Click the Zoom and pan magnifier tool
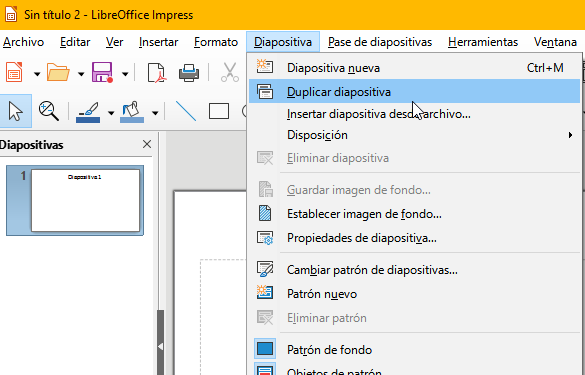The image size is (585, 375). [x=49, y=111]
